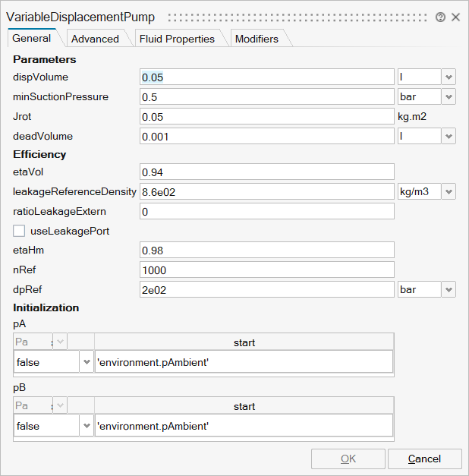Screen dimensions: 469x476
Task: Enable the useLeakagePort checkbox
Action: 20,230
